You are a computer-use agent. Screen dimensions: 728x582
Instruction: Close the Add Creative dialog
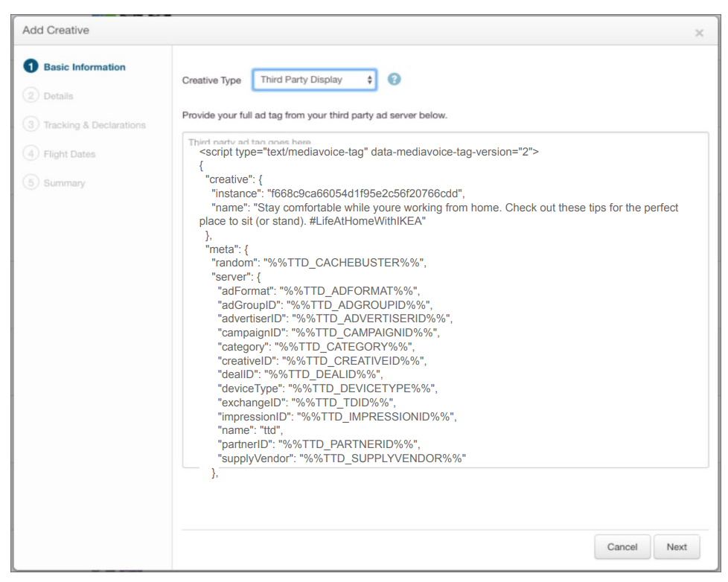(x=699, y=33)
